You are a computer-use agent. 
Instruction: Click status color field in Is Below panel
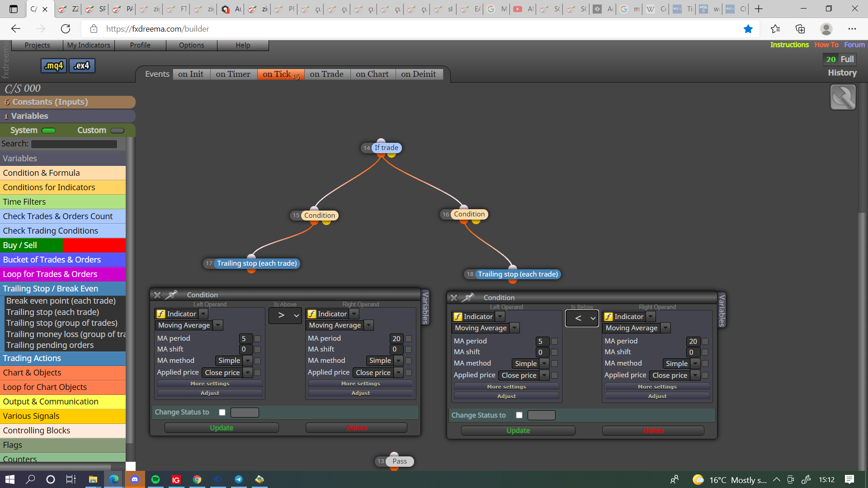pos(542,415)
